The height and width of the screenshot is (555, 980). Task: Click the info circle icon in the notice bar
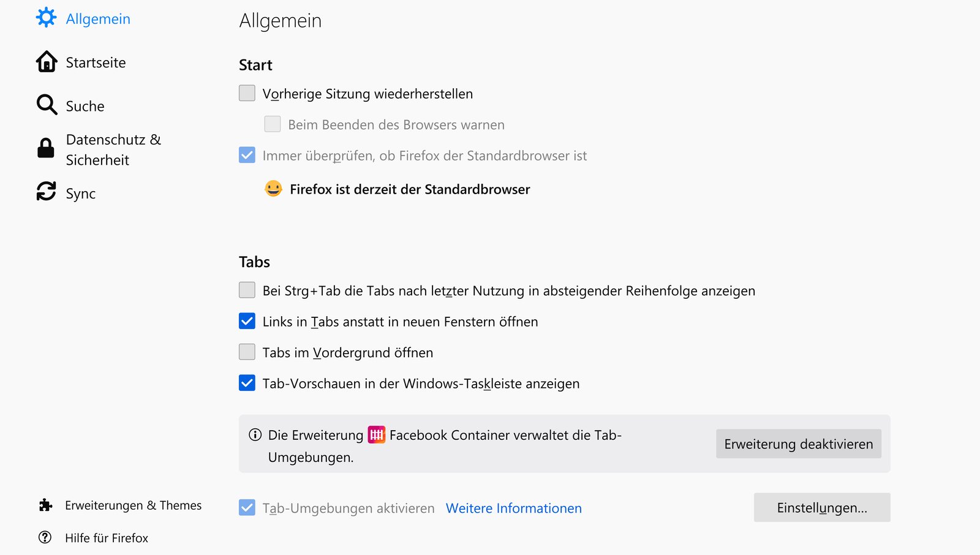(254, 434)
